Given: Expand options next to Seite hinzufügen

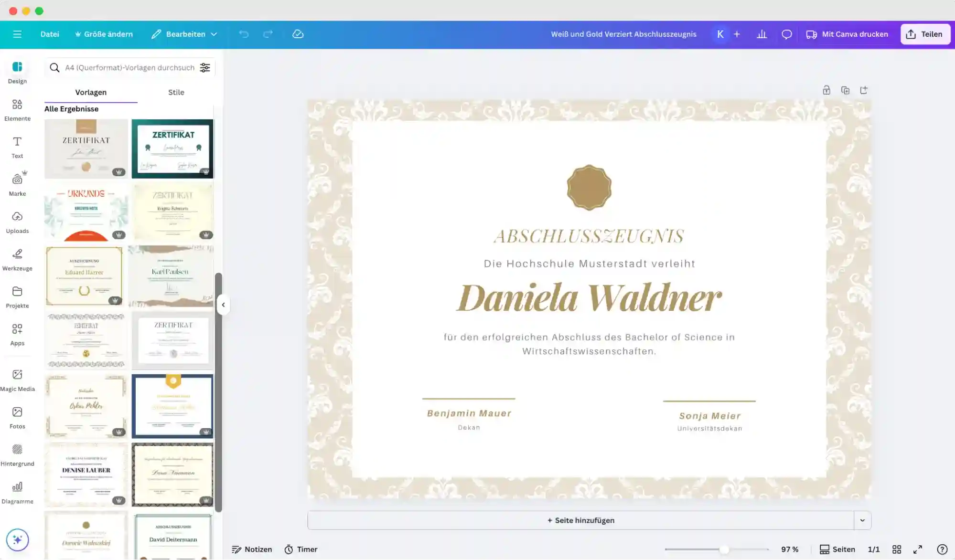Looking at the screenshot, I should 862,520.
